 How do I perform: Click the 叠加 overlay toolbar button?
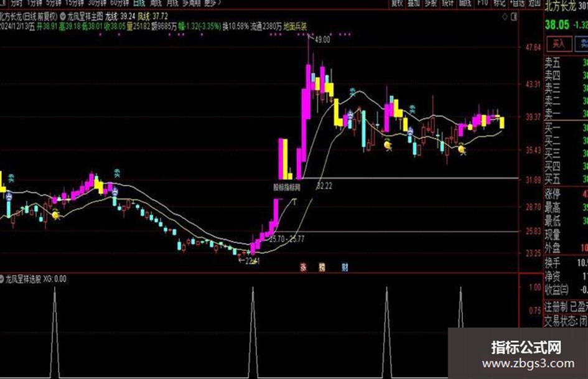pyautogui.click(x=414, y=3)
